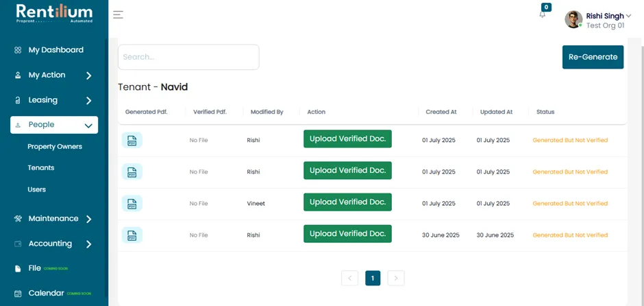Click the File document icon
The height and width of the screenshot is (306, 644).
tap(18, 268)
